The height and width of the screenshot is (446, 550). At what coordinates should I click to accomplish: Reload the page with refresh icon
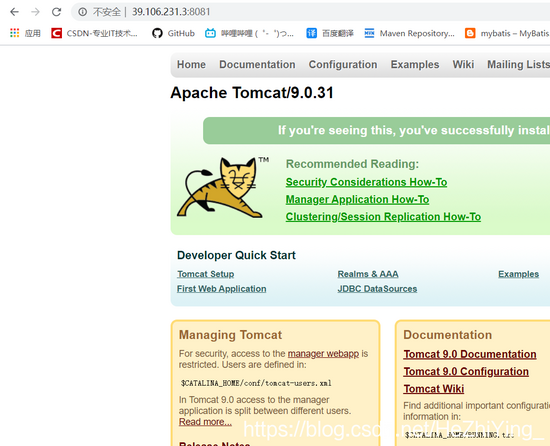[x=56, y=12]
